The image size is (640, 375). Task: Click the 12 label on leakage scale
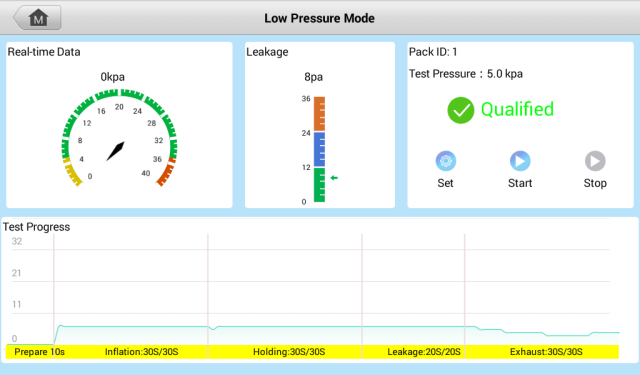(306, 167)
